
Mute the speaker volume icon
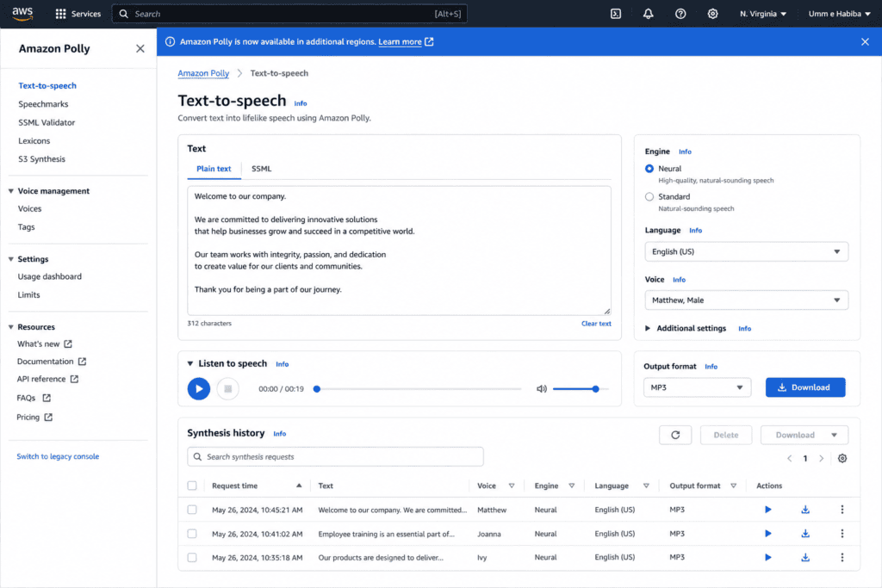pos(541,388)
